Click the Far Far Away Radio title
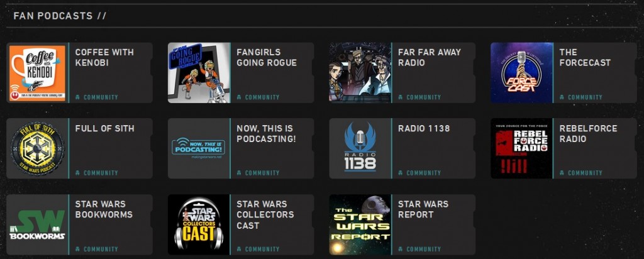This screenshot has width=644, height=259. (429, 57)
